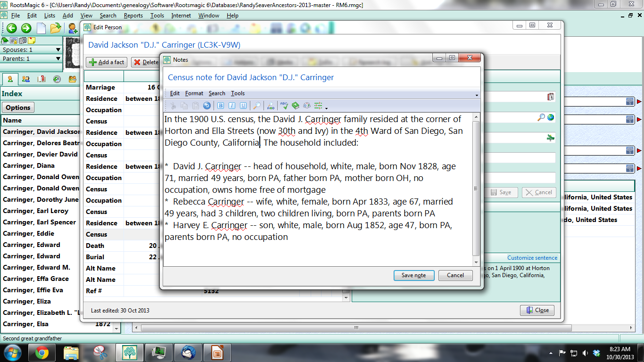The height and width of the screenshot is (362, 644).
Task: Toggle italic formatting in Notes toolbar
Action: [x=232, y=106]
